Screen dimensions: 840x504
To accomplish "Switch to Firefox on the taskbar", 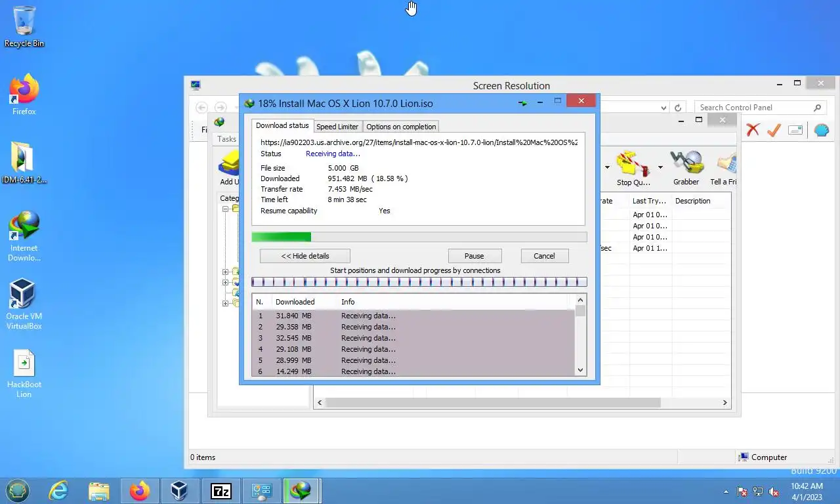I will tap(139, 490).
